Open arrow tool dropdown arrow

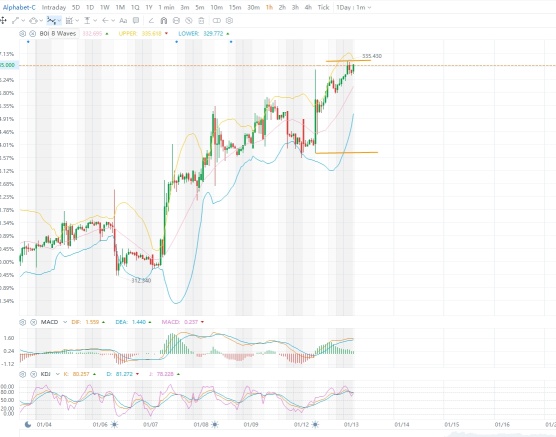click(x=113, y=21)
